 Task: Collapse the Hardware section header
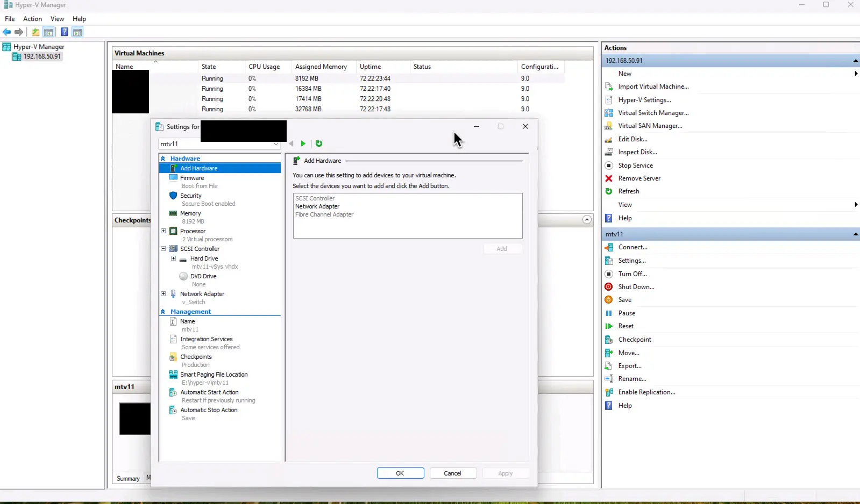click(x=163, y=159)
